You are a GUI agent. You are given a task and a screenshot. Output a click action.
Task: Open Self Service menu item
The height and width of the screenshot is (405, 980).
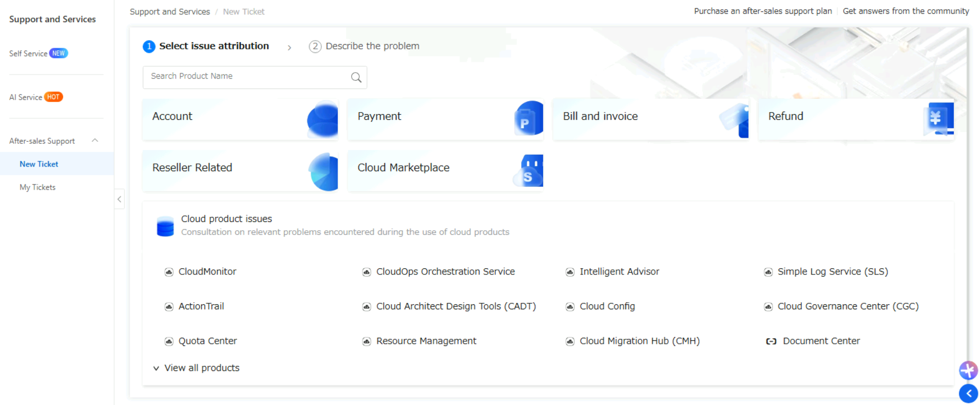[28, 53]
